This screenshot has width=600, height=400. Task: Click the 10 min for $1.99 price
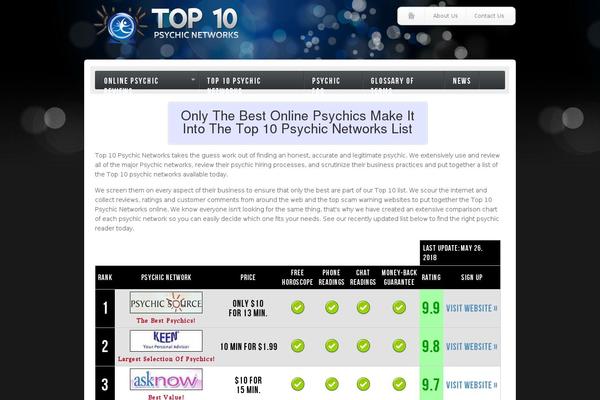pos(249,346)
